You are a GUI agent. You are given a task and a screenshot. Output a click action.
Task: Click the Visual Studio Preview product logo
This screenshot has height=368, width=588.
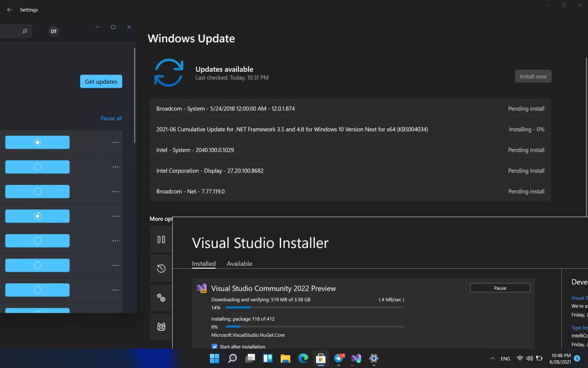point(202,288)
